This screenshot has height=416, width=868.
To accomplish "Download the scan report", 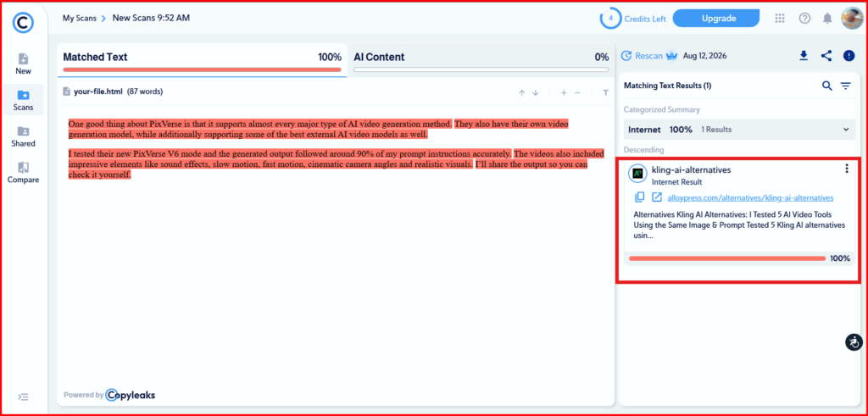I will click(804, 55).
